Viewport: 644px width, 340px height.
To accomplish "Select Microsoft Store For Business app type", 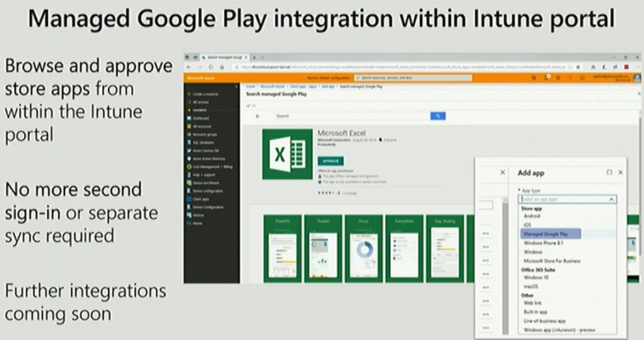I will tap(552, 261).
